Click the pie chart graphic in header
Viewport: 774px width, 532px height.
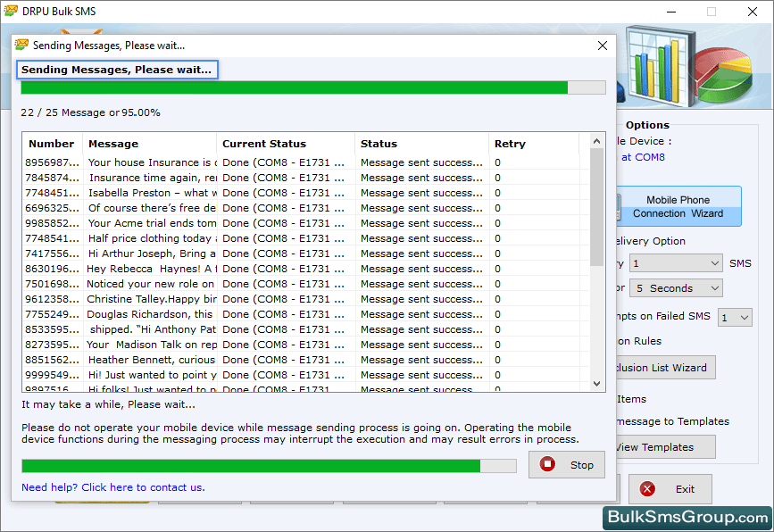pyautogui.click(x=722, y=74)
